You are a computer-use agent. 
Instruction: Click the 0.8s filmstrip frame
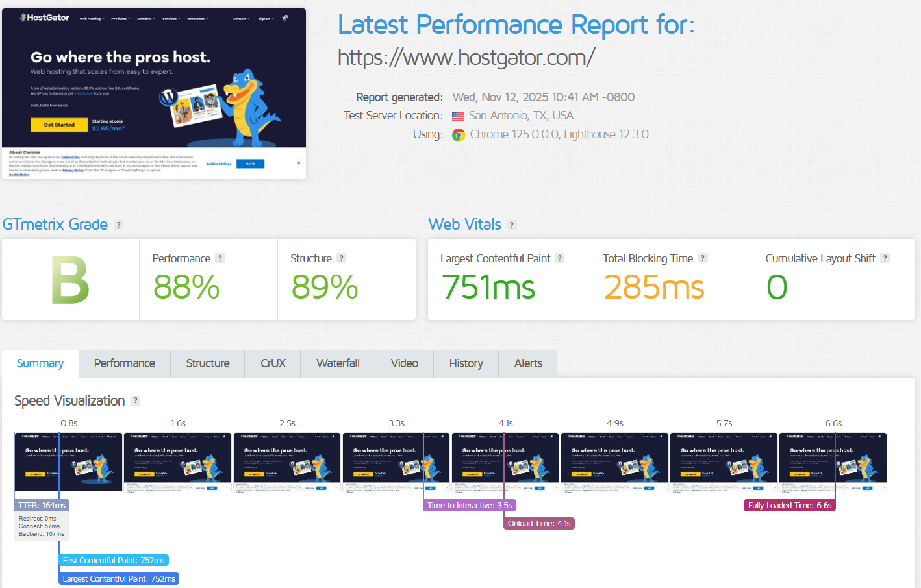[68, 463]
